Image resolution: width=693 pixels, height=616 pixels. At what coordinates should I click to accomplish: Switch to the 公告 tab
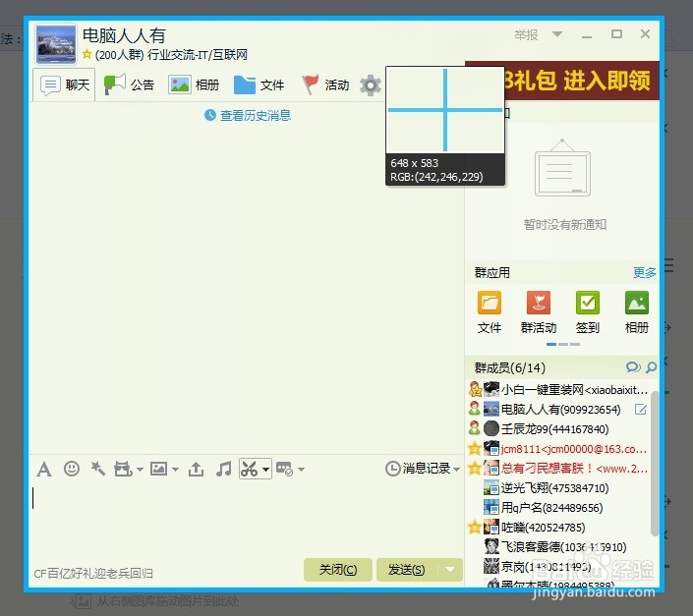pyautogui.click(x=129, y=84)
